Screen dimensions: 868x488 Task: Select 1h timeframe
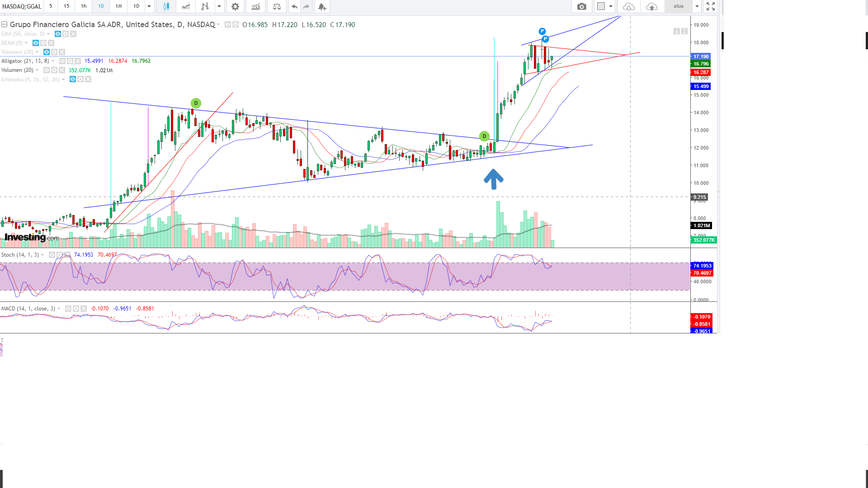pos(84,6)
